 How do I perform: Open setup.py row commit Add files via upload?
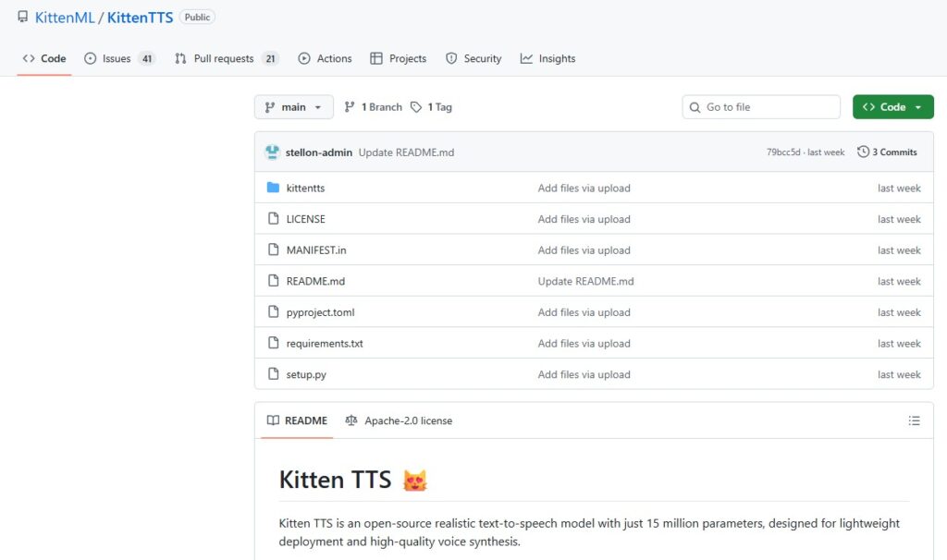pyautogui.click(x=584, y=374)
